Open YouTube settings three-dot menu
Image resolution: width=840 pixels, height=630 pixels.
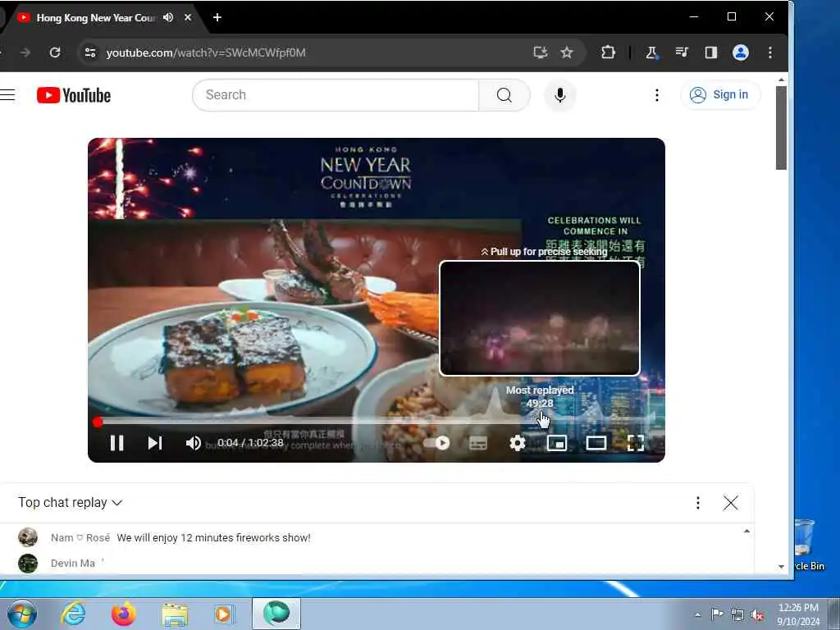tap(657, 95)
